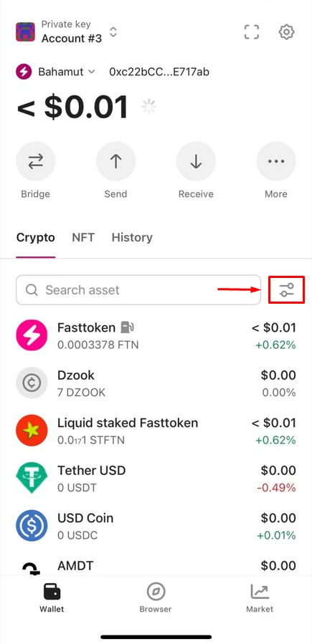This screenshot has height=644, width=312.
Task: Select the Wallet bottom tab
Action: [52, 598]
